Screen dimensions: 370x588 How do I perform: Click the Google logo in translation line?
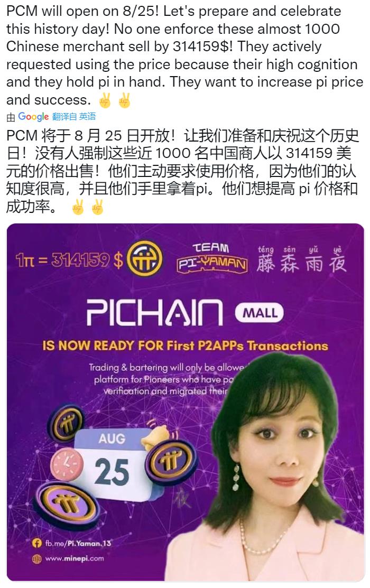pyautogui.click(x=33, y=117)
